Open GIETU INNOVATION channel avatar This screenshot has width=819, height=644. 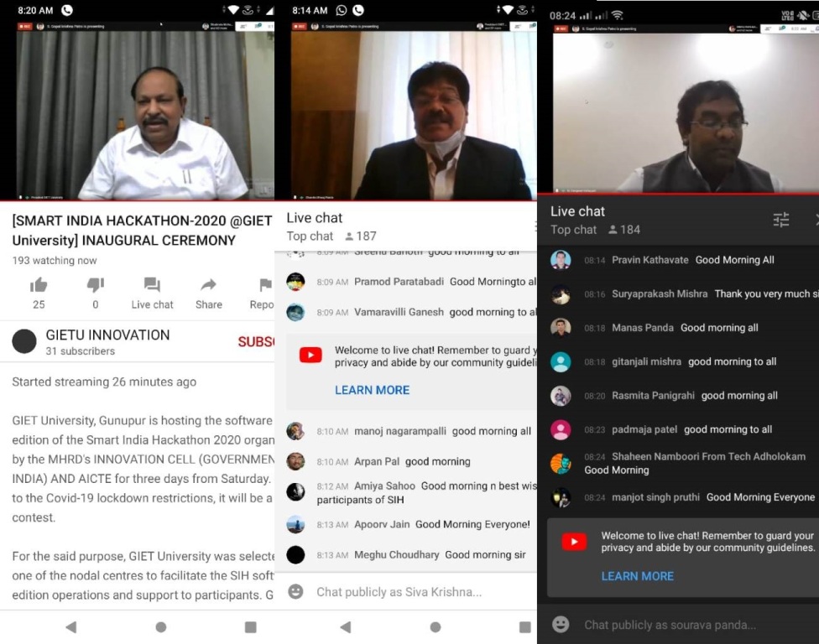[x=24, y=341]
